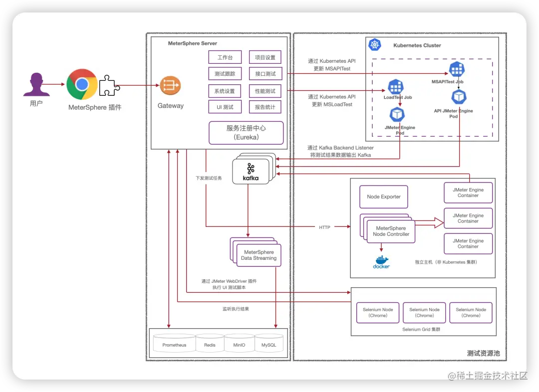
Task: Click the API JMeter Engine Pod icon
Action: click(x=459, y=97)
